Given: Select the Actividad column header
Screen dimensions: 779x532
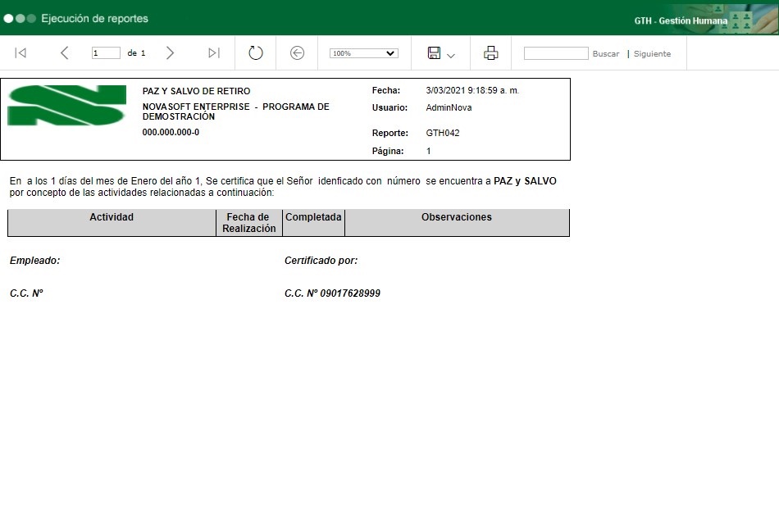Looking at the screenshot, I should [112, 217].
